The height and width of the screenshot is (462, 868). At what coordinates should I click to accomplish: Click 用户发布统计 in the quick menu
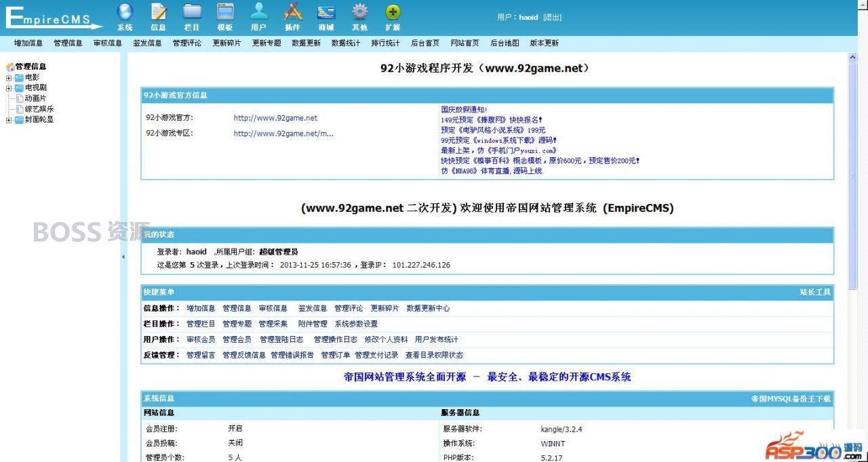coord(437,339)
